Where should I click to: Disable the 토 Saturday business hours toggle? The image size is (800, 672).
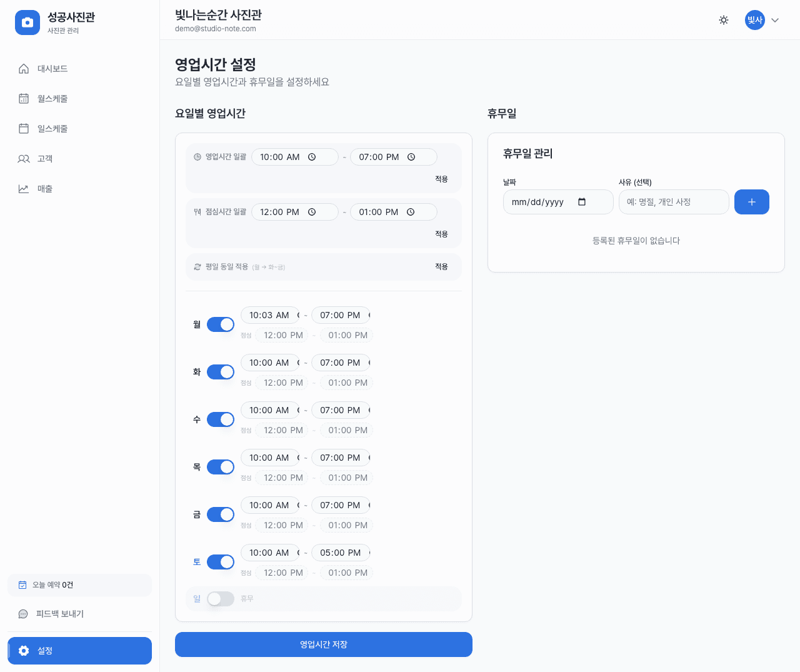(220, 561)
